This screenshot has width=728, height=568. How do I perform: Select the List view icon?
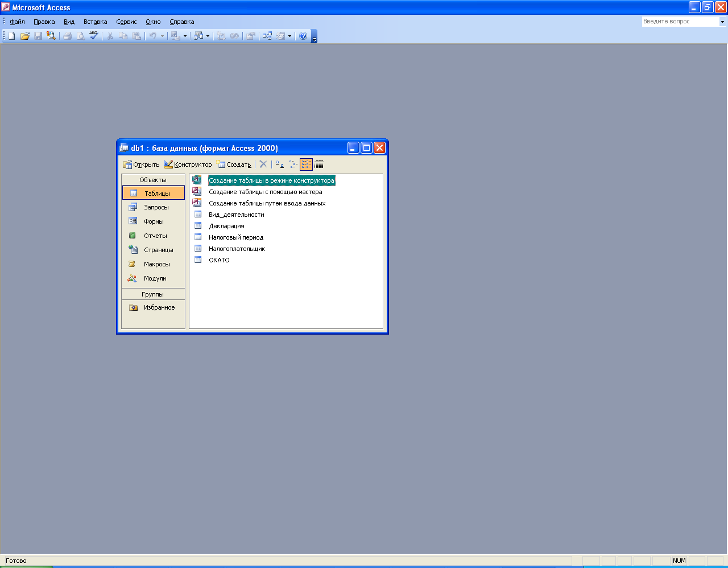pos(306,164)
